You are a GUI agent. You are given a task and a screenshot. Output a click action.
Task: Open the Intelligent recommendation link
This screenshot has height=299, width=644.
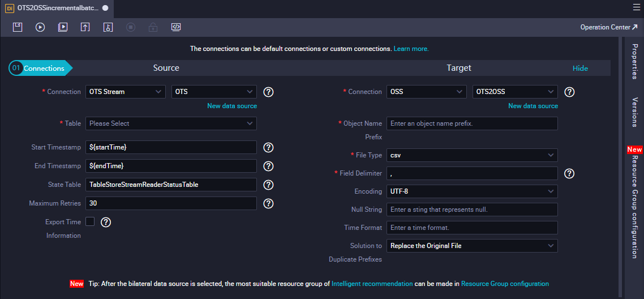pos(372,284)
